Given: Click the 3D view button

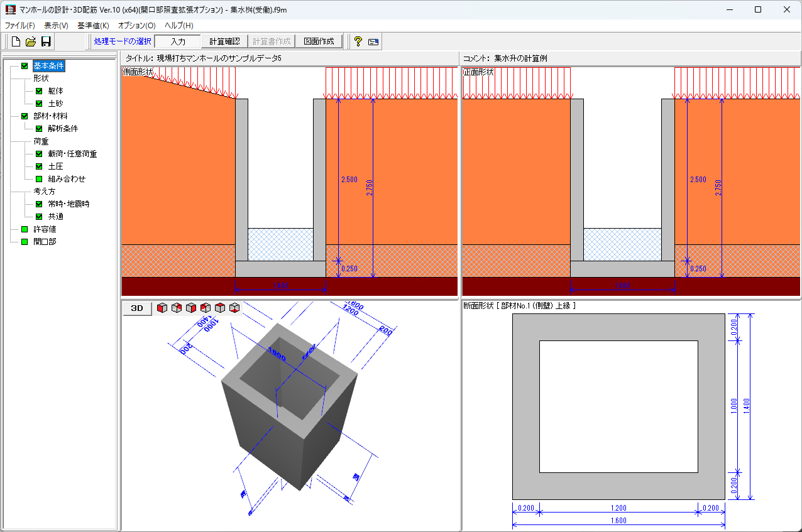Looking at the screenshot, I should pyautogui.click(x=137, y=308).
